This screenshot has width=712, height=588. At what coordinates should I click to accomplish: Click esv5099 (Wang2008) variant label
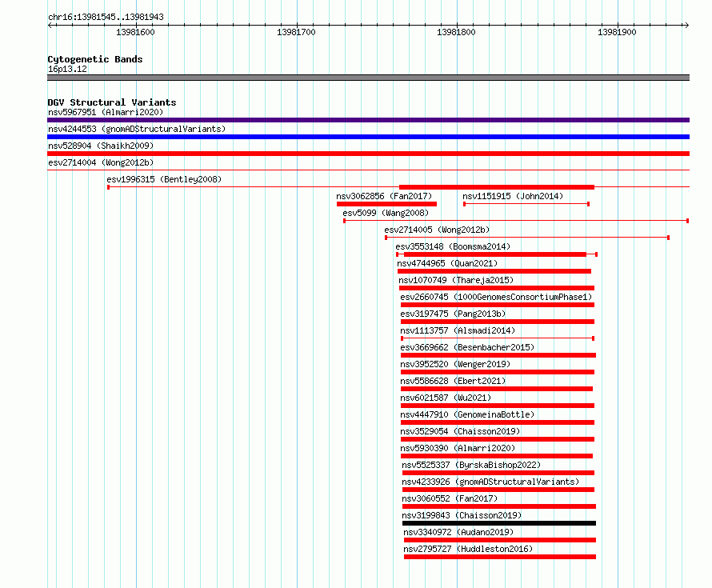click(x=386, y=213)
